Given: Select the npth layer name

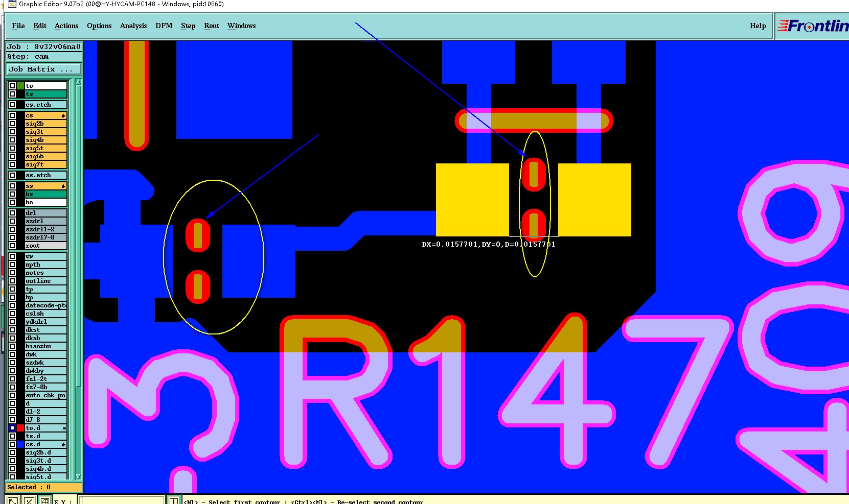Looking at the screenshot, I should point(46,265).
